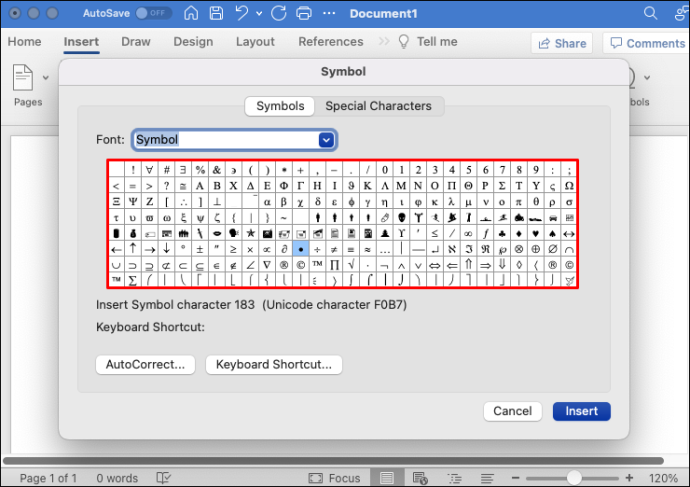Select the Web Layout view icon

420,478
